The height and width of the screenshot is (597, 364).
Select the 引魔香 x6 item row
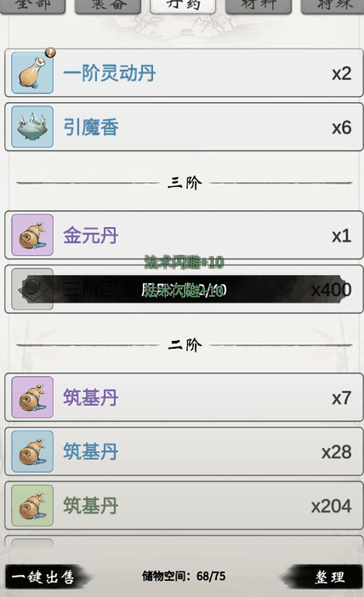(x=184, y=127)
